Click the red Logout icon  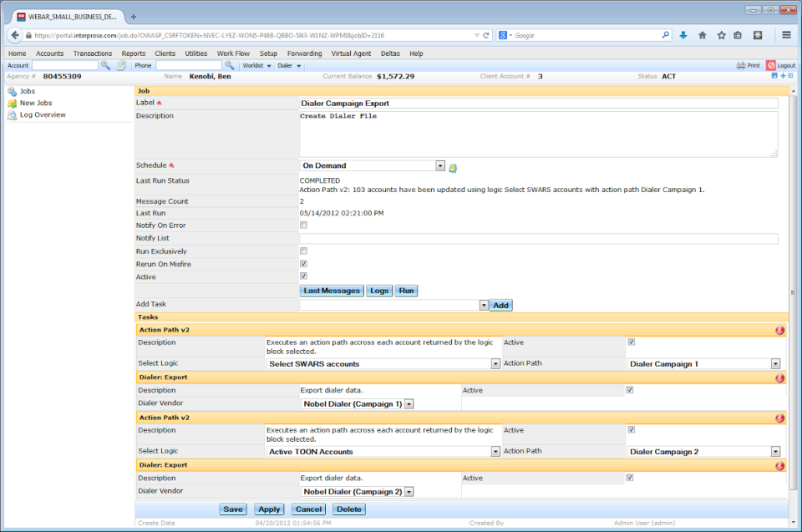[771, 65]
